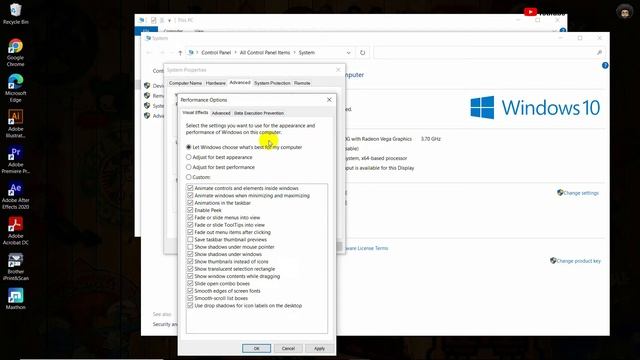The width and height of the screenshot is (640, 360).
Task: Click the help question mark in System window
Action: [605, 65]
